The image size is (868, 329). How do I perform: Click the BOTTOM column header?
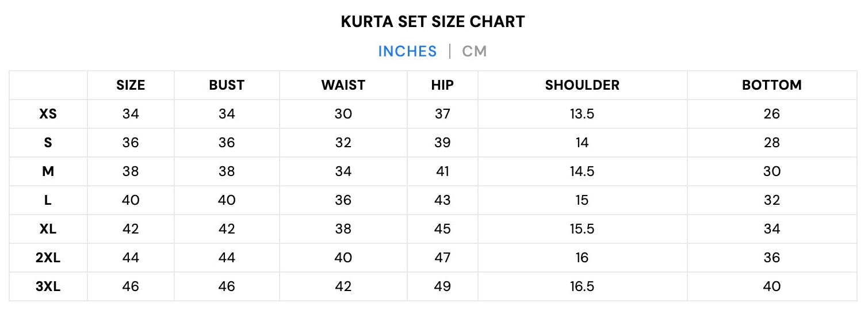(772, 85)
